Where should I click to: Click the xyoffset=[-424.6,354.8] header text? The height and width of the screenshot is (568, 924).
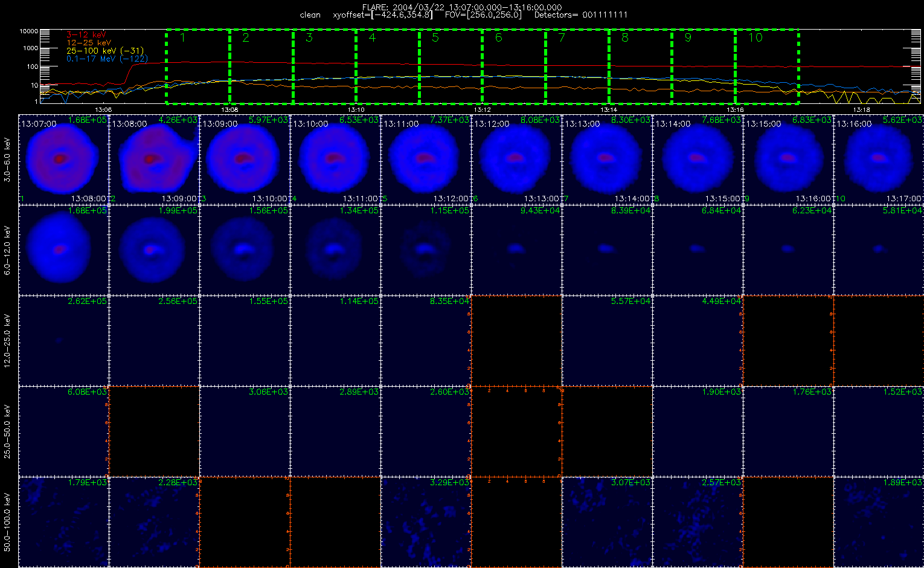tap(383, 15)
